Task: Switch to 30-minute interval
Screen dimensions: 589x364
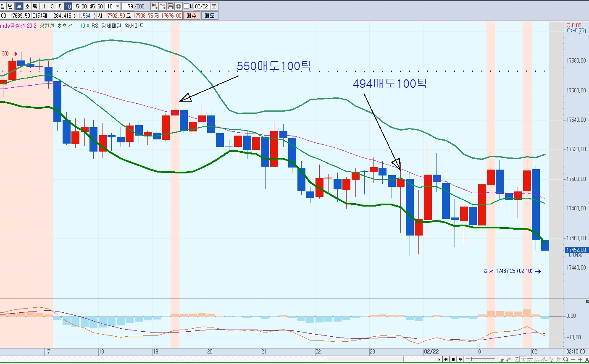Action: click(x=84, y=6)
